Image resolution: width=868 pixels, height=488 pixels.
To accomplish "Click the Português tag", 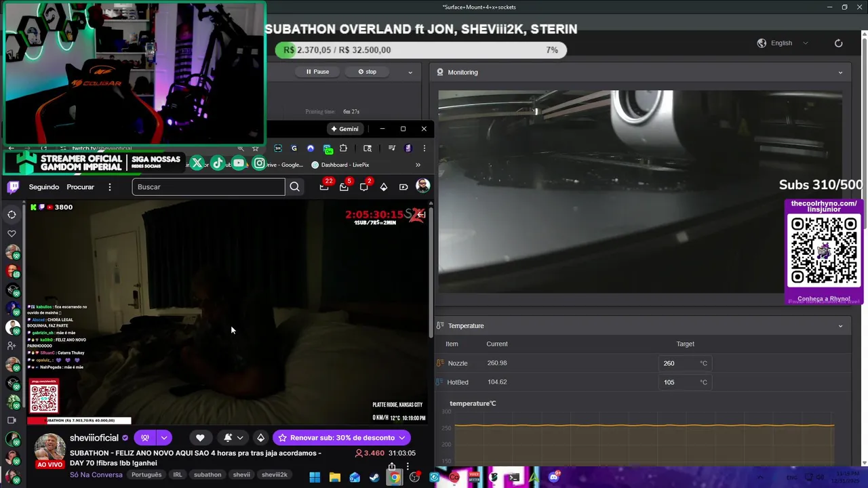I will [146, 475].
